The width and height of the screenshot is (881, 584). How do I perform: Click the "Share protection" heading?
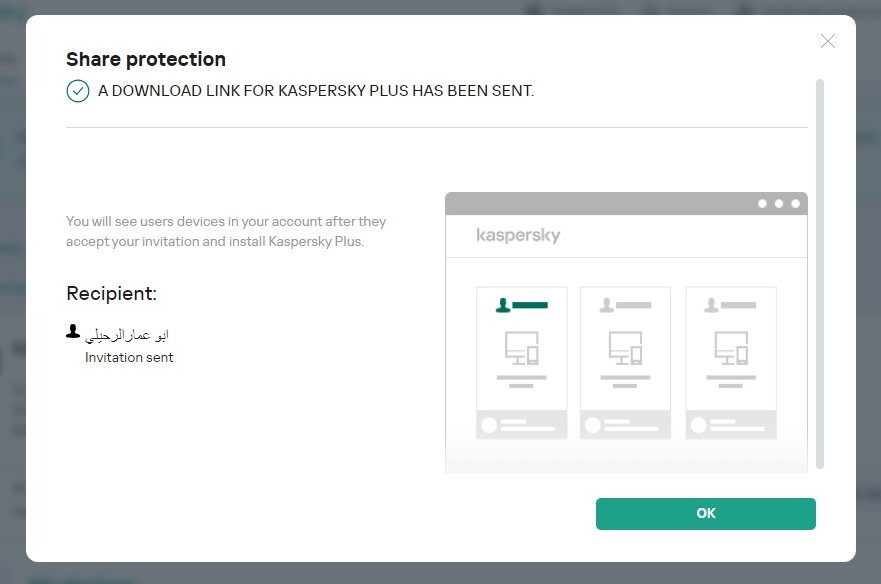point(146,59)
